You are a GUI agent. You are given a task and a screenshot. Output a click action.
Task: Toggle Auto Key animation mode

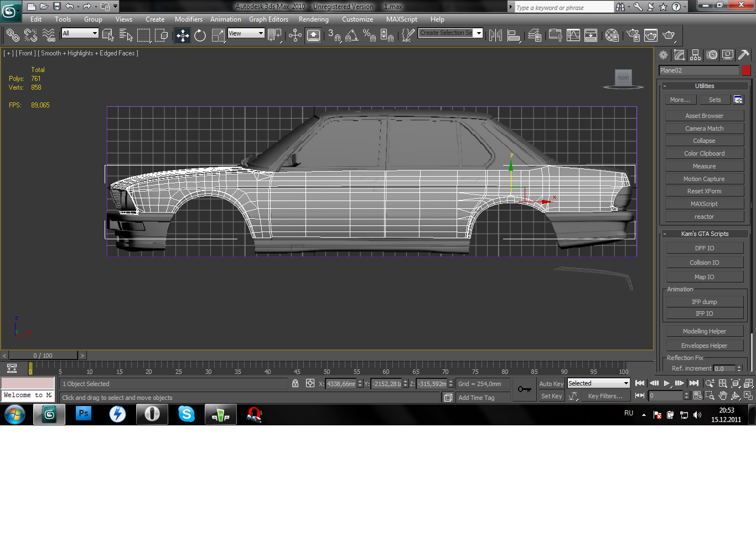(551, 383)
